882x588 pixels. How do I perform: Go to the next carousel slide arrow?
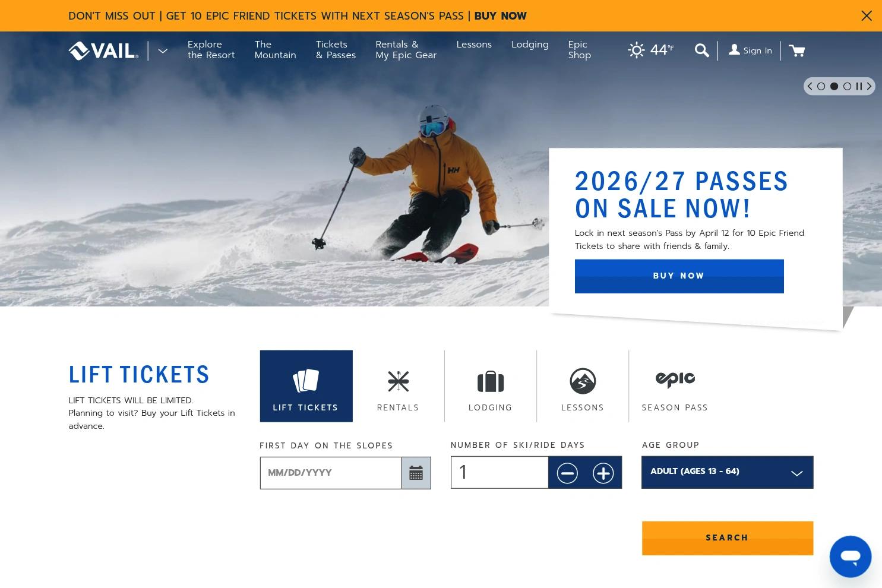click(x=869, y=86)
